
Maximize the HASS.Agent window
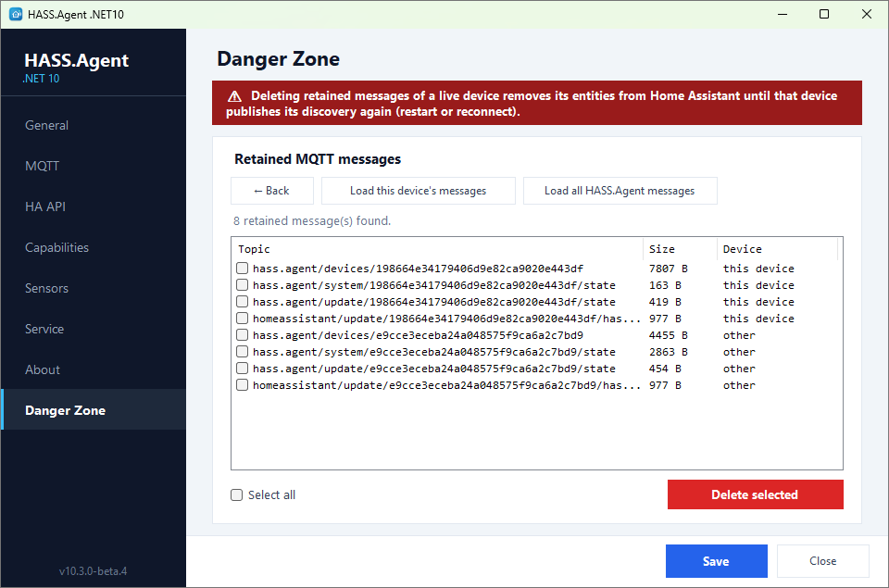click(x=824, y=14)
